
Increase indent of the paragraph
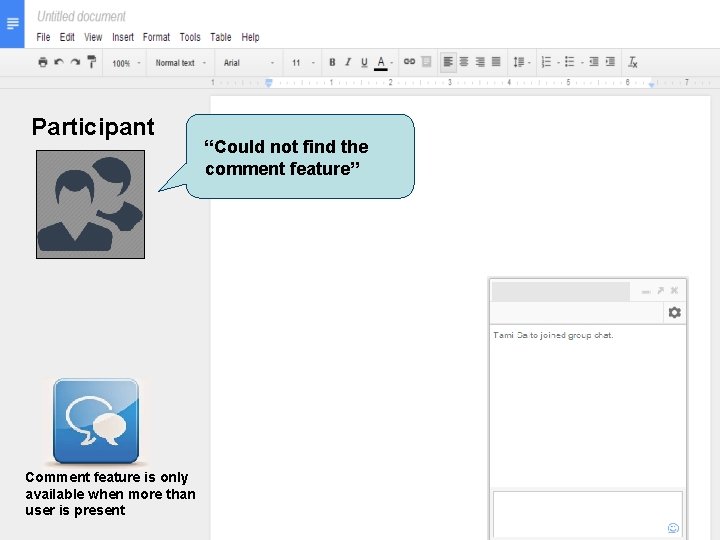pyautogui.click(x=610, y=62)
